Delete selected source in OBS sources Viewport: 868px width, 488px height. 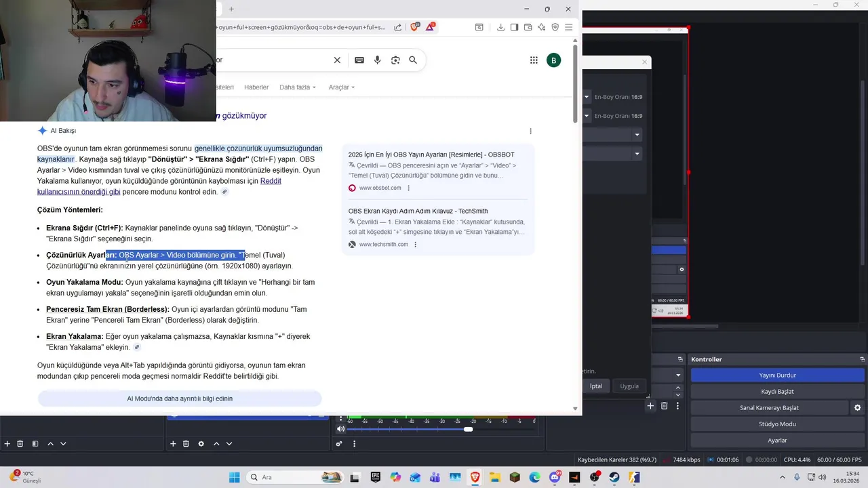pyautogui.click(x=186, y=444)
